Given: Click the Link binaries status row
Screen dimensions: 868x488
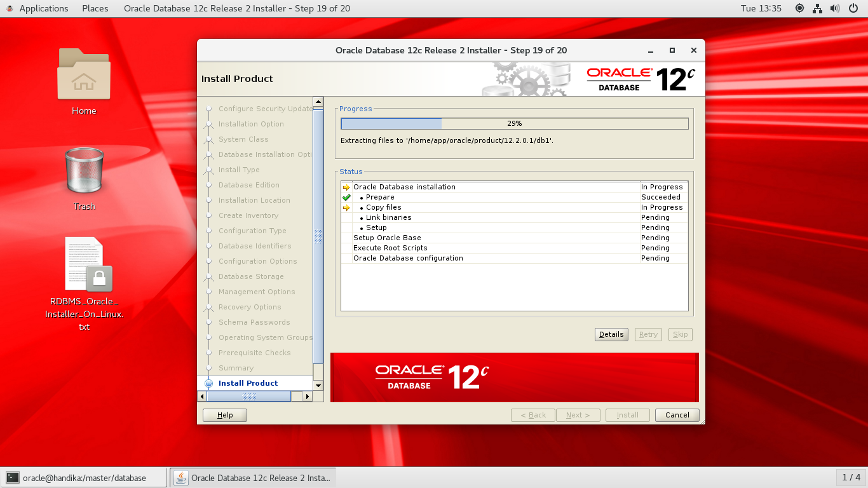Looking at the screenshot, I should 515,217.
